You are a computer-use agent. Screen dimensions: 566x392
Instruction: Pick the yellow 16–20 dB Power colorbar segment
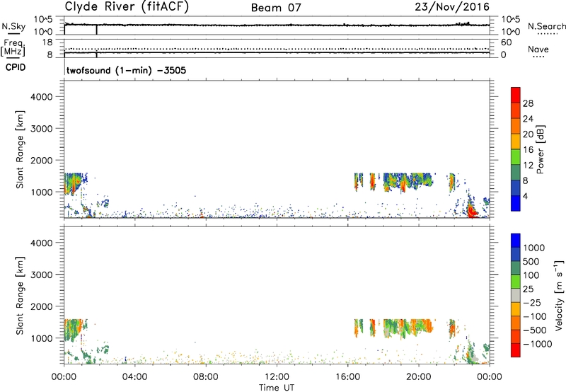point(516,142)
